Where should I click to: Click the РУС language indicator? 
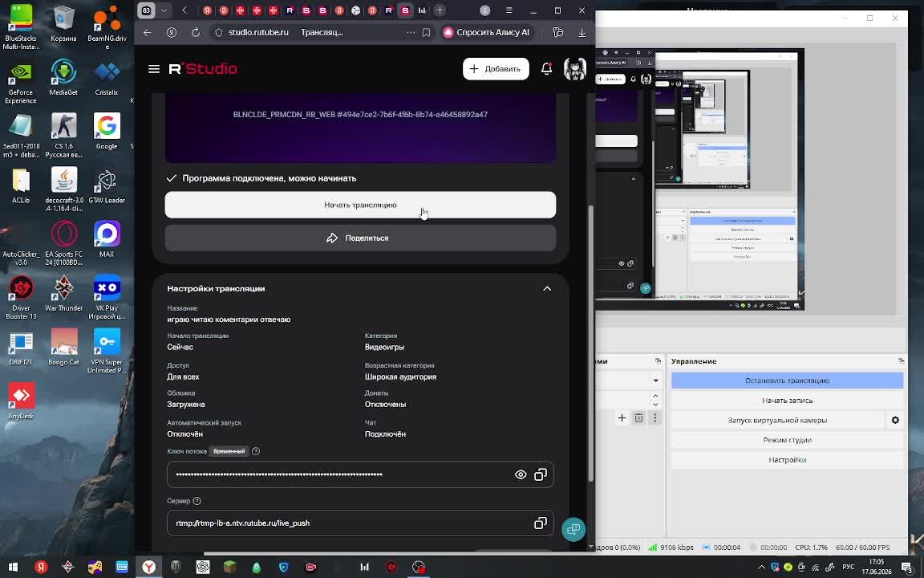point(848,568)
